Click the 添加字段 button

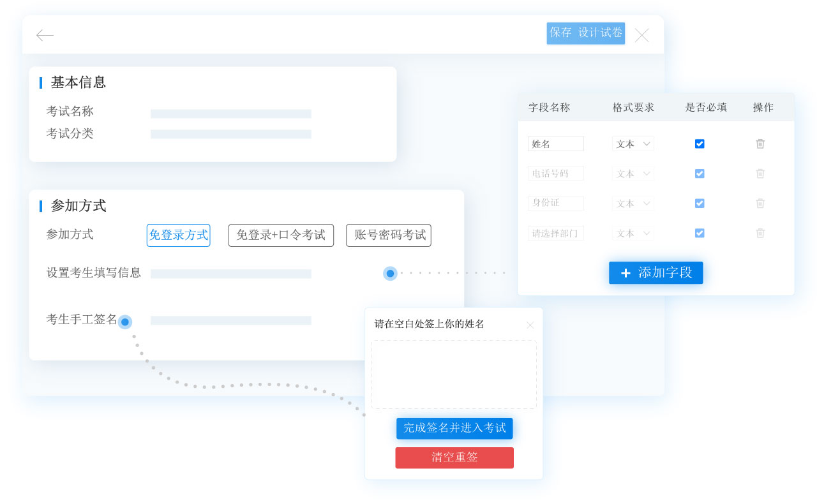tap(656, 273)
